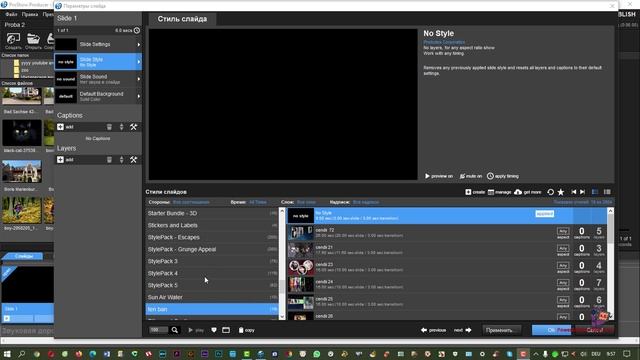The height and width of the screenshot is (360, 640).
Task: Click the skip to first style icon
Action: [574, 192]
